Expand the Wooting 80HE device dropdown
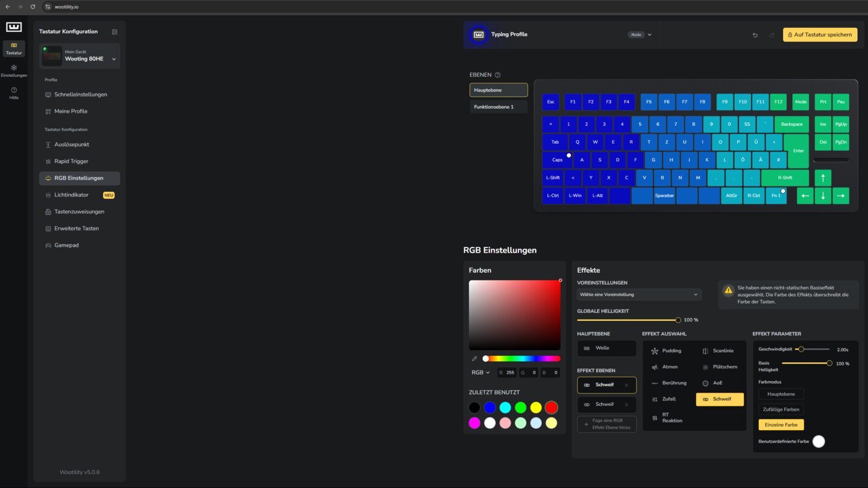This screenshot has height=488, width=868. point(114,59)
